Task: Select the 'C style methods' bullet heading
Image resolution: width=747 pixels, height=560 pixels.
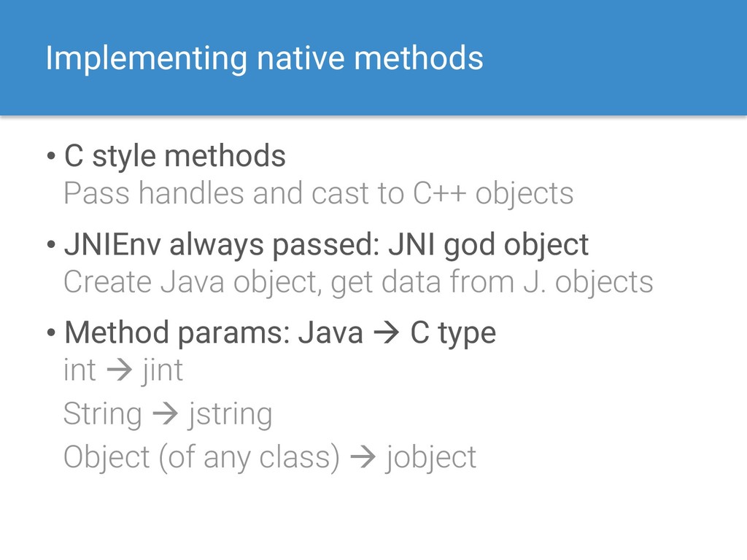Action: tap(175, 156)
